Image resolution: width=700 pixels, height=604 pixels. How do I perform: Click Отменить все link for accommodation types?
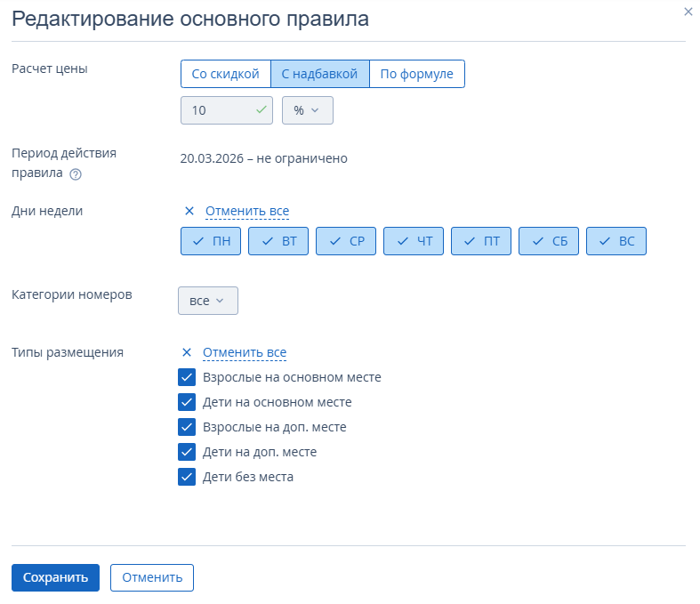click(245, 352)
